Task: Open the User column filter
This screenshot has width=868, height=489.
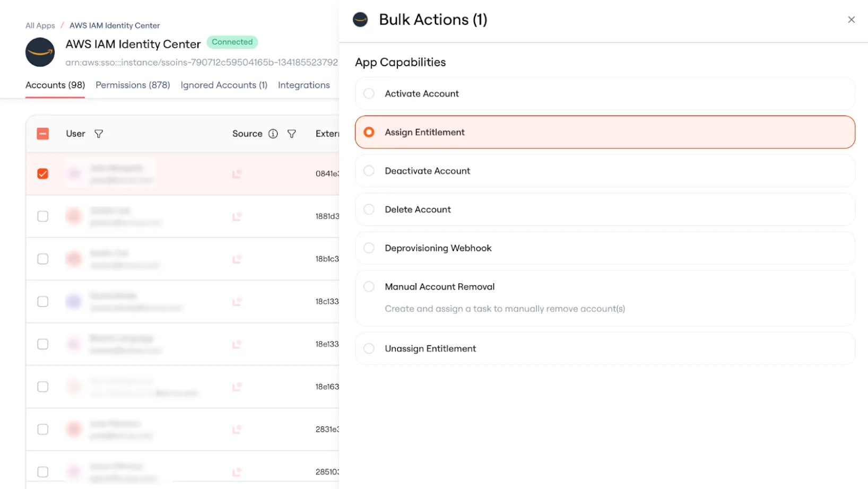Action: [99, 134]
